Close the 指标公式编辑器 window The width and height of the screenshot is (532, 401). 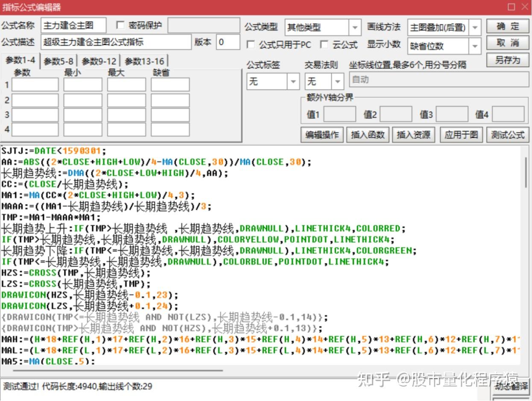(525, 6)
